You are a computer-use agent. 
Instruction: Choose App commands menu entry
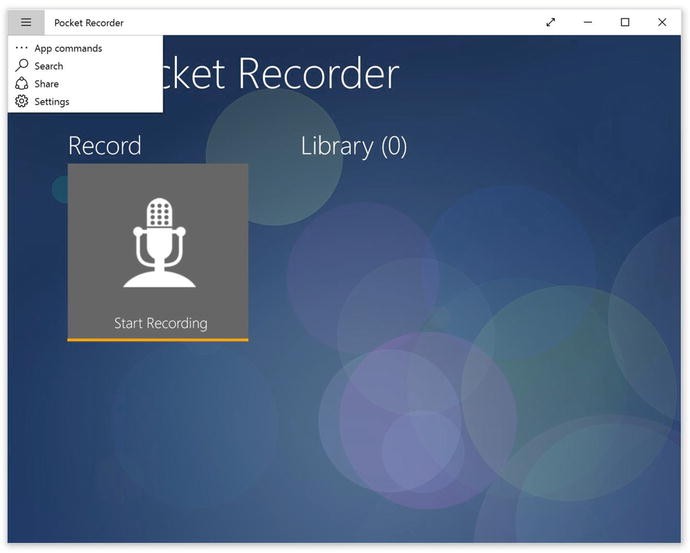(85, 48)
